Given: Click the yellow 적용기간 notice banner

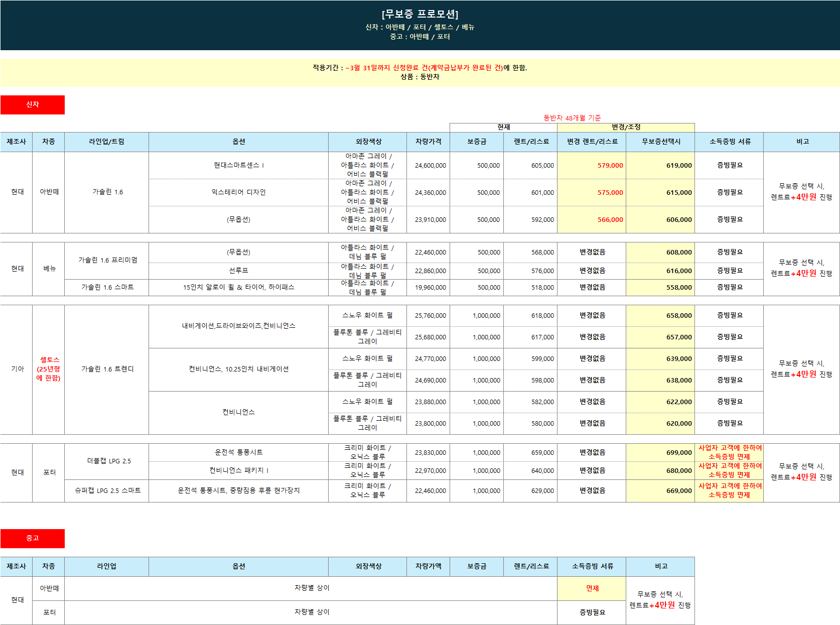Looking at the screenshot, I should (x=419, y=72).
